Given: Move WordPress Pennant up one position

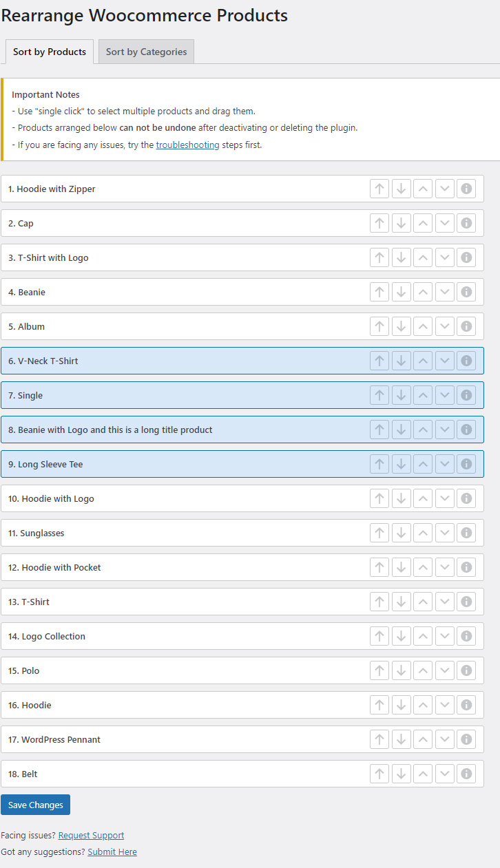Looking at the screenshot, I should point(423,739).
